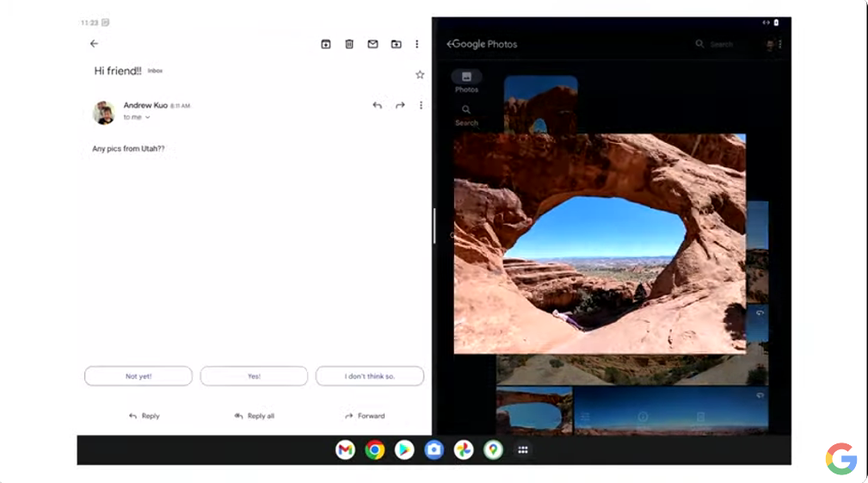Select the large arch photo being dragged

click(600, 244)
